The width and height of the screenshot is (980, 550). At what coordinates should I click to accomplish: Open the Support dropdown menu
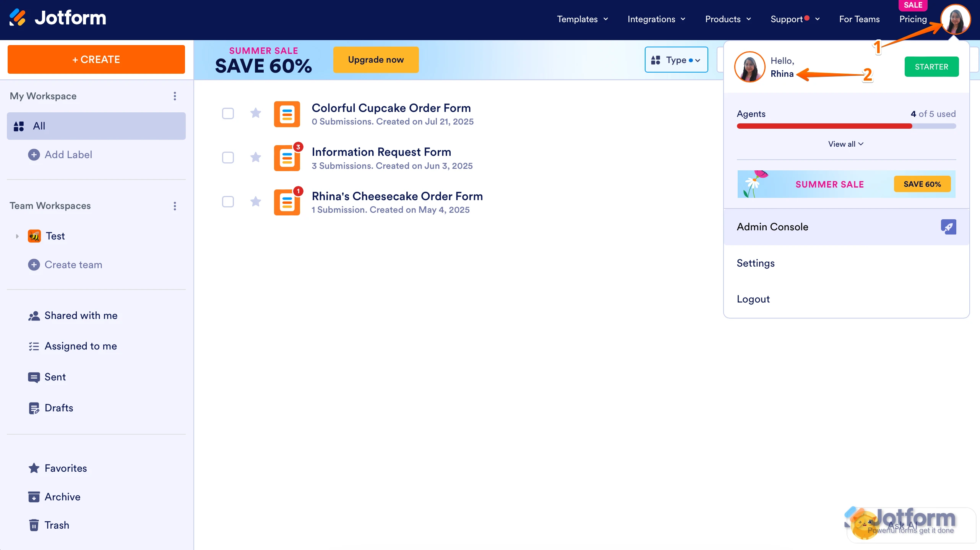[795, 19]
